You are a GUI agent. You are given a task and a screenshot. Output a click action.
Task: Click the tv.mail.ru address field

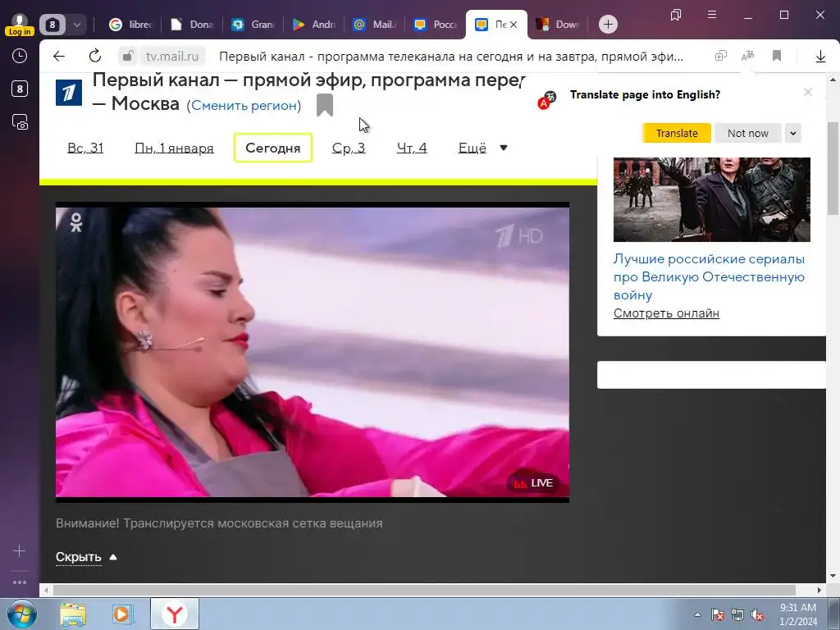(172, 57)
